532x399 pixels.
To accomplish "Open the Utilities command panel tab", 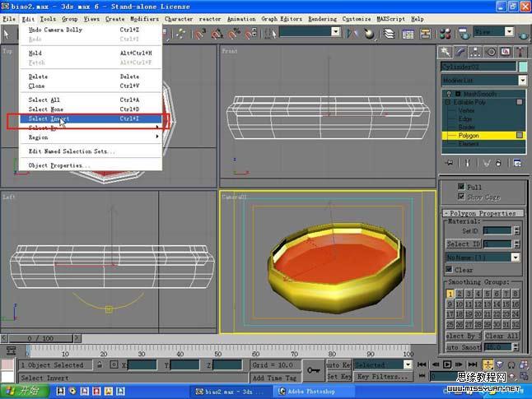I will (x=520, y=52).
